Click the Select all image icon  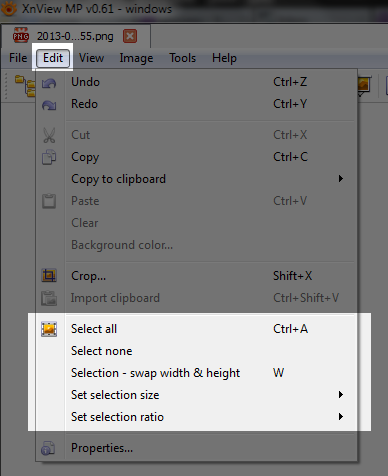coord(49,329)
